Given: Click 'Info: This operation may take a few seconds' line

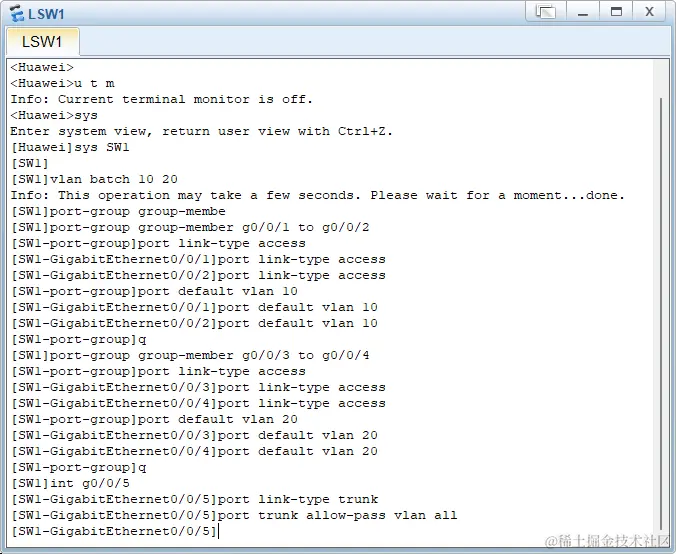Looking at the screenshot, I should (317, 195).
